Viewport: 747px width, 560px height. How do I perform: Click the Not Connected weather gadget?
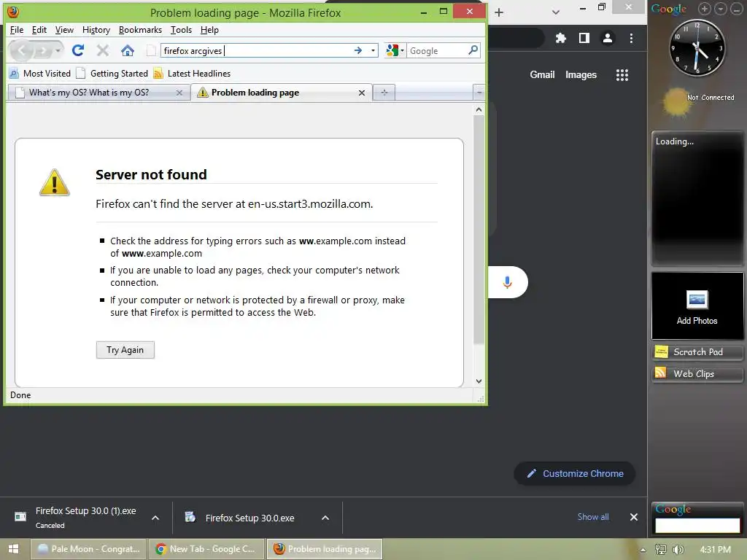tap(698, 101)
